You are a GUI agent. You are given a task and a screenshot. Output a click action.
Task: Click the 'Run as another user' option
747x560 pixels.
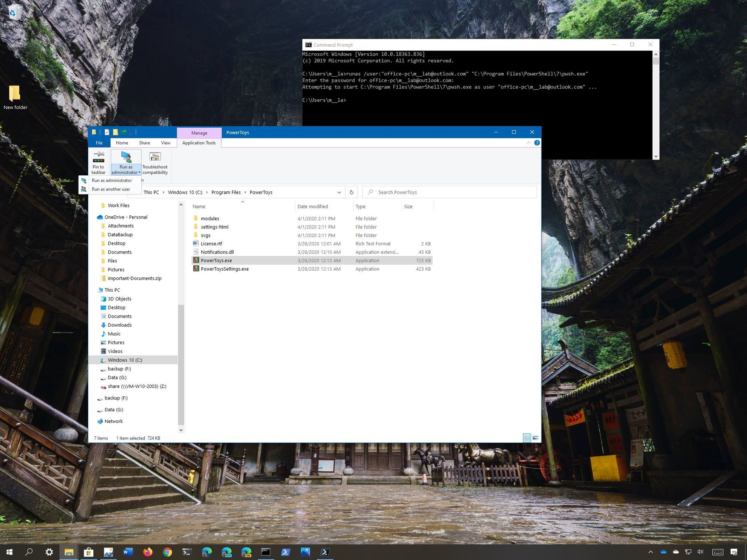[111, 189]
